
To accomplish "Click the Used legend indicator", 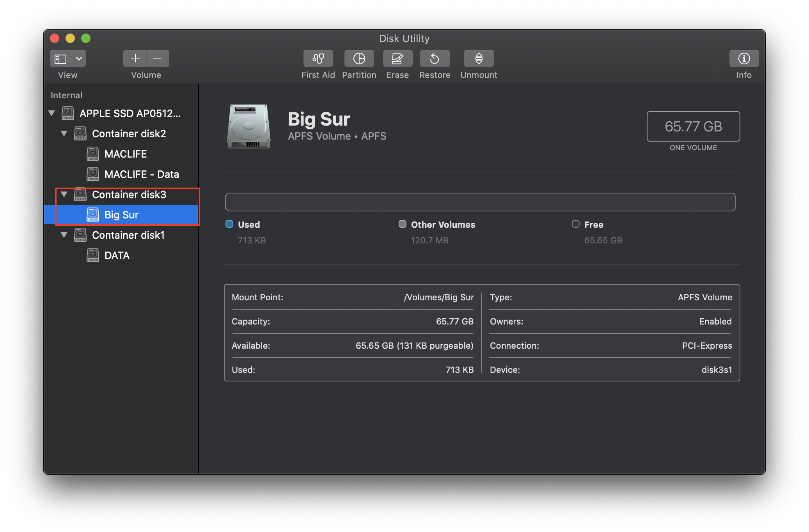I will click(x=229, y=224).
